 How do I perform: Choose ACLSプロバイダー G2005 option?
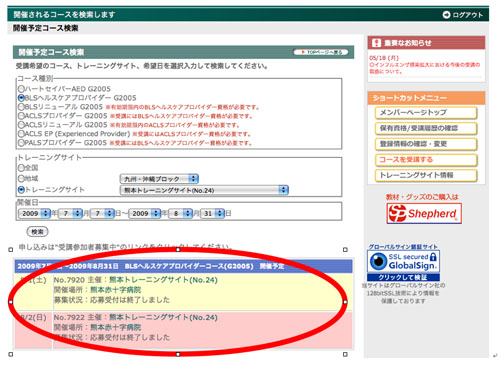(x=21, y=116)
